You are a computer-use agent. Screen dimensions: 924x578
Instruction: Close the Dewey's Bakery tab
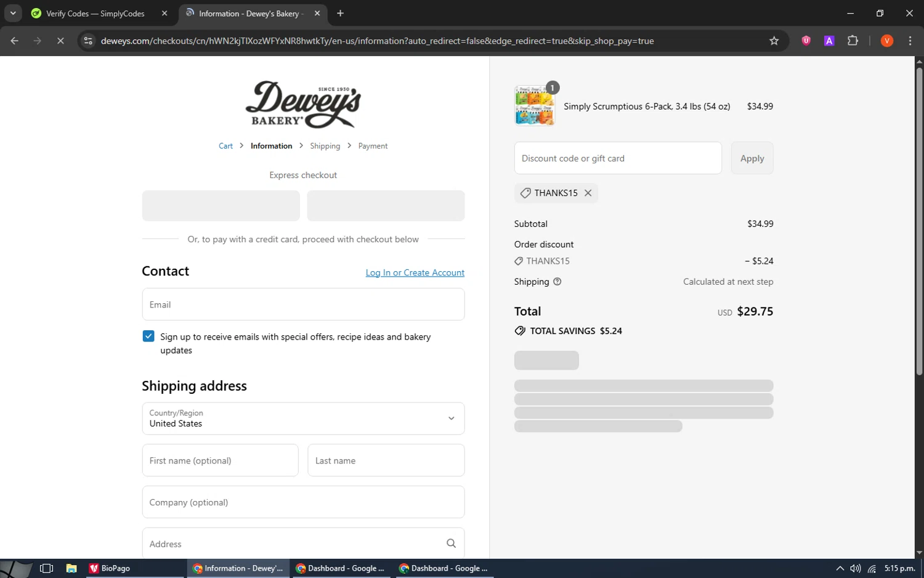click(317, 14)
